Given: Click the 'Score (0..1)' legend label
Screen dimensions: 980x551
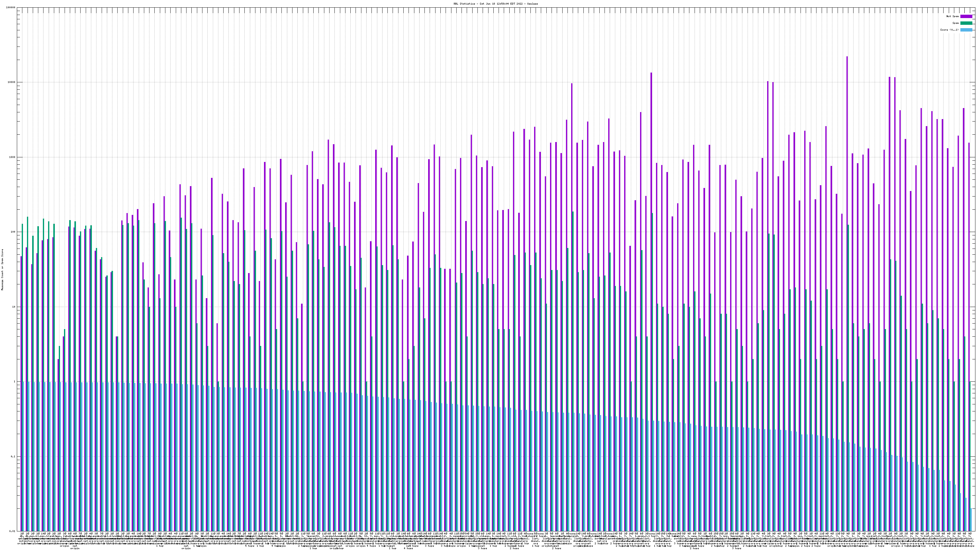Looking at the screenshot, I should [949, 30].
